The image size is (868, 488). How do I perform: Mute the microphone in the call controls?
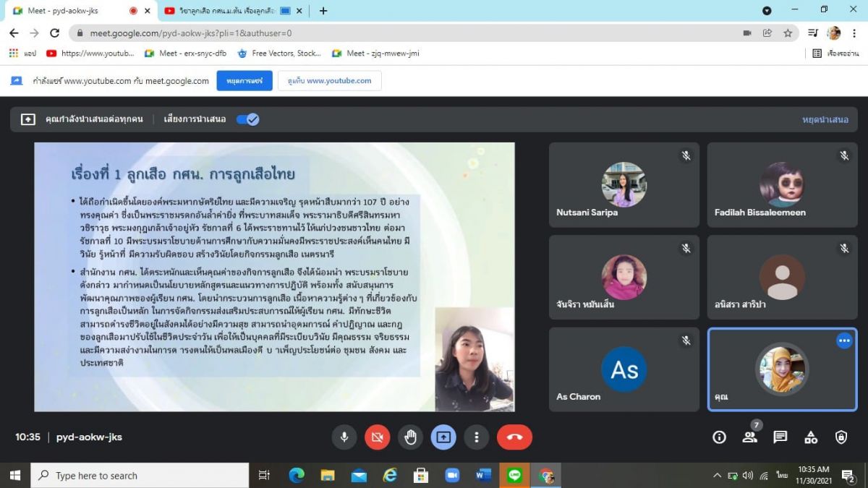click(344, 437)
